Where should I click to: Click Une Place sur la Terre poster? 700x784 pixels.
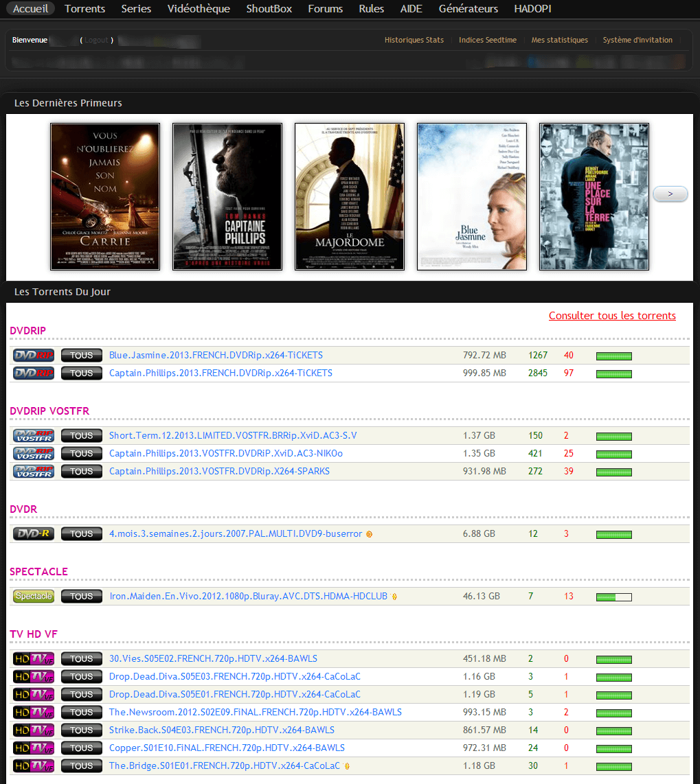(x=594, y=196)
